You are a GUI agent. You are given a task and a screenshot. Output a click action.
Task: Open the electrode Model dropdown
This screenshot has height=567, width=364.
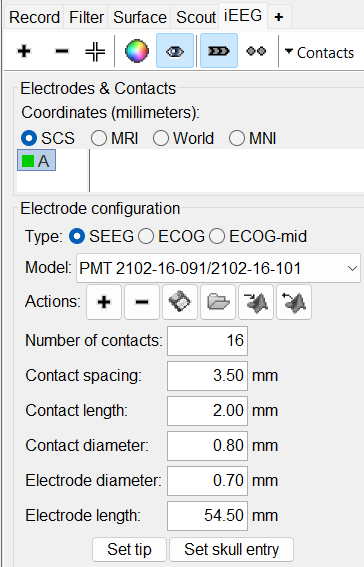point(218,268)
